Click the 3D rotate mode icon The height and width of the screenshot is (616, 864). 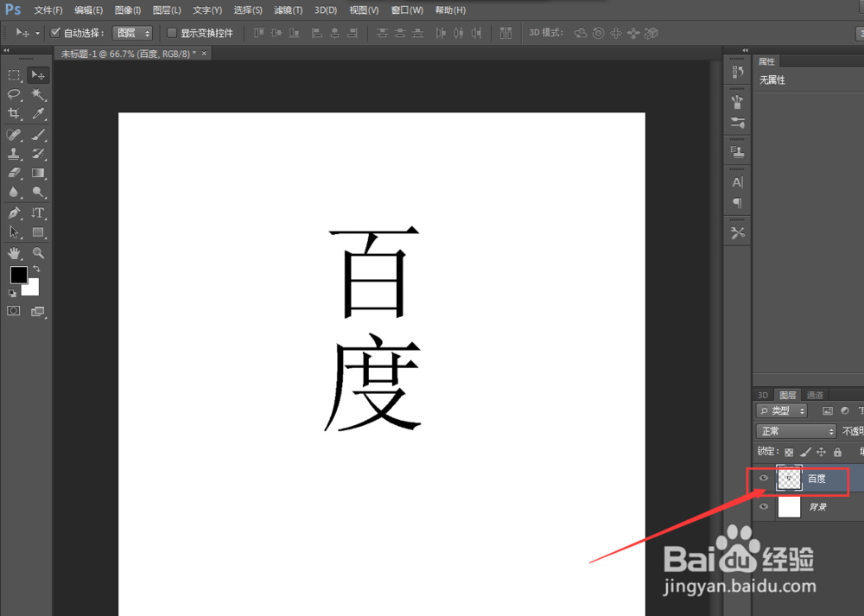pyautogui.click(x=581, y=33)
